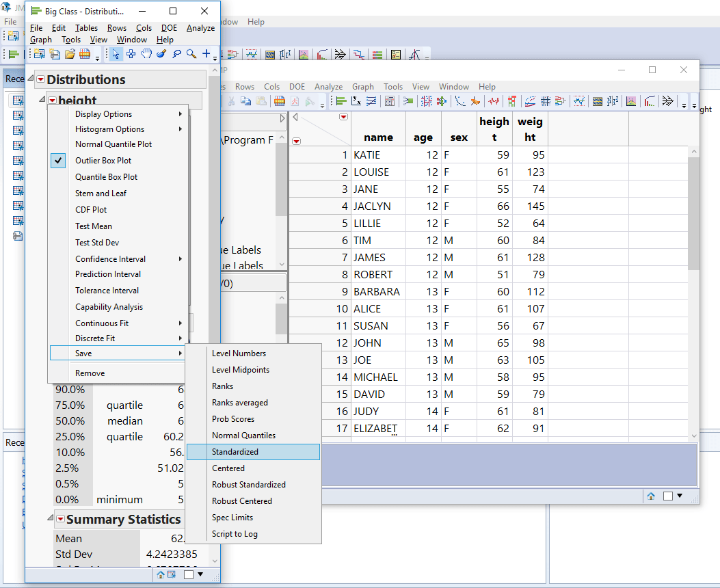Viewport: 720px width, 588px height.
Task: Select the crosshair tool
Action: click(x=131, y=54)
